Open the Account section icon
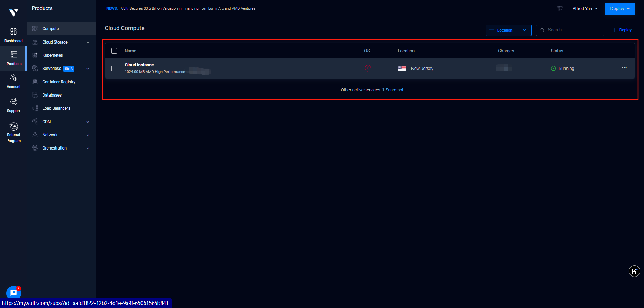Viewport: 644px width, 308px height. (x=13, y=78)
